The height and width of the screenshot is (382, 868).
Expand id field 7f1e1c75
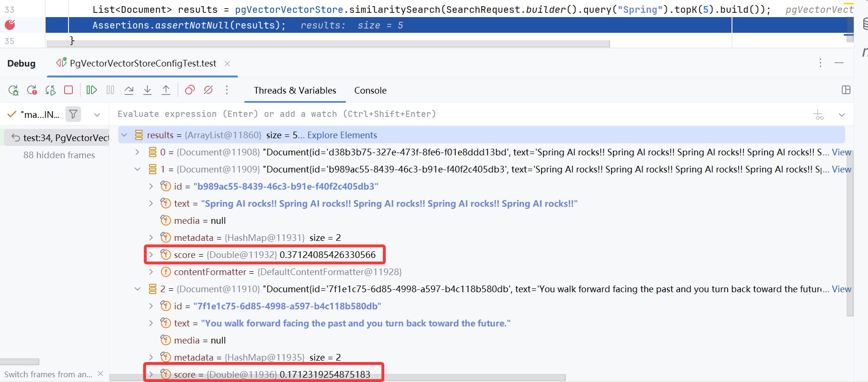pyautogui.click(x=151, y=306)
